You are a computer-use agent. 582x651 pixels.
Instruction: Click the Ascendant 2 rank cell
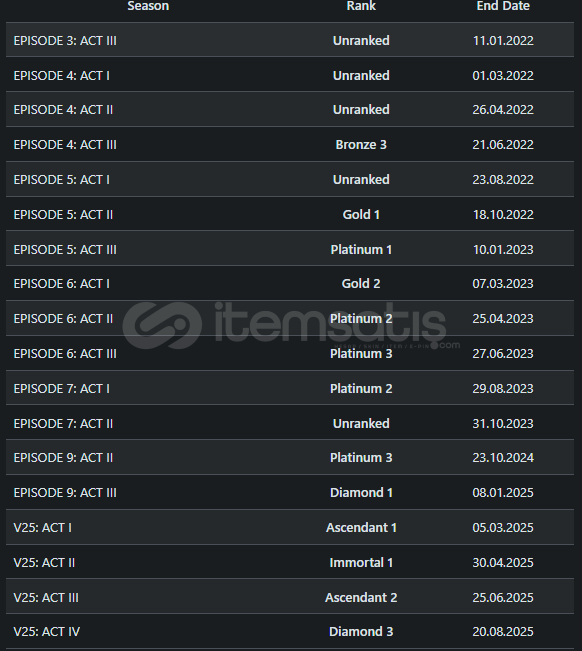(361, 597)
